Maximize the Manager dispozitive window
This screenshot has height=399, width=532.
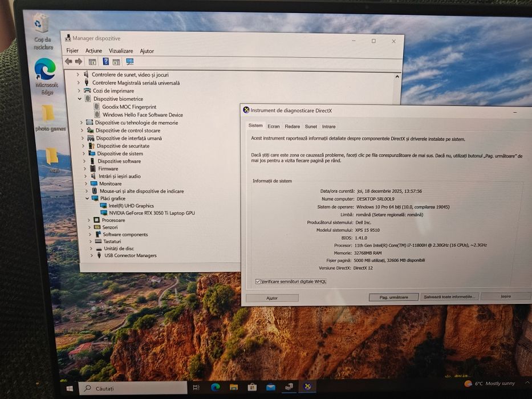click(x=373, y=40)
